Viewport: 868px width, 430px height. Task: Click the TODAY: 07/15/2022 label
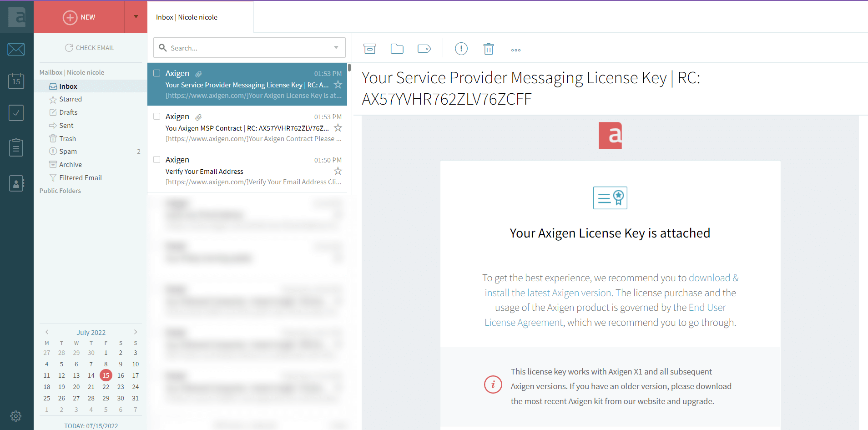click(91, 426)
